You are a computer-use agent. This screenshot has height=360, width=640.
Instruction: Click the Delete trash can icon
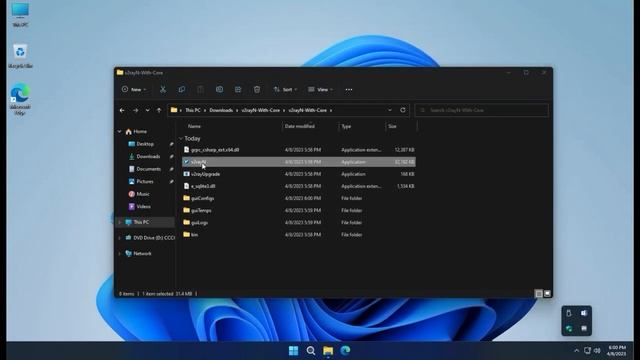tap(257, 89)
